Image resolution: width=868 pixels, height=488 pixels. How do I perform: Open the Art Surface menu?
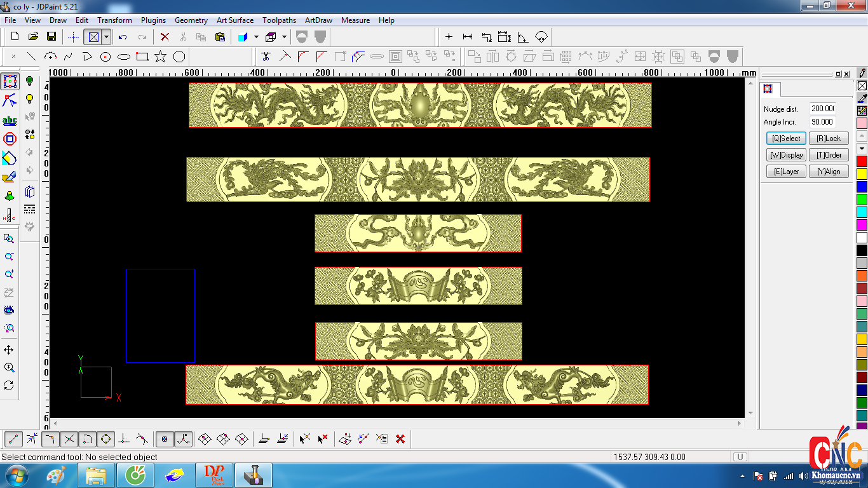(x=234, y=20)
